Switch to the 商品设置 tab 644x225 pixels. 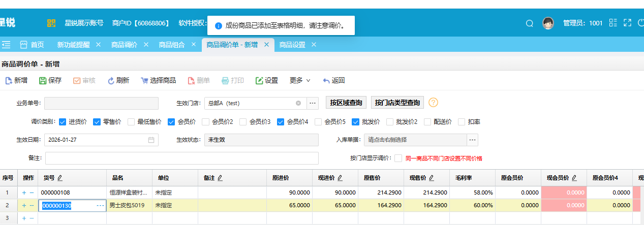point(292,45)
